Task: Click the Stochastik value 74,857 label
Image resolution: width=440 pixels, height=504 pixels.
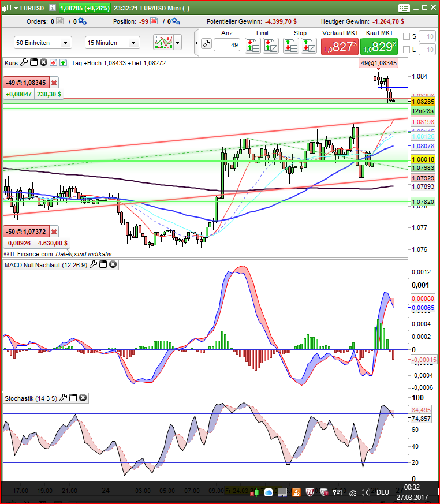Action: tap(421, 419)
